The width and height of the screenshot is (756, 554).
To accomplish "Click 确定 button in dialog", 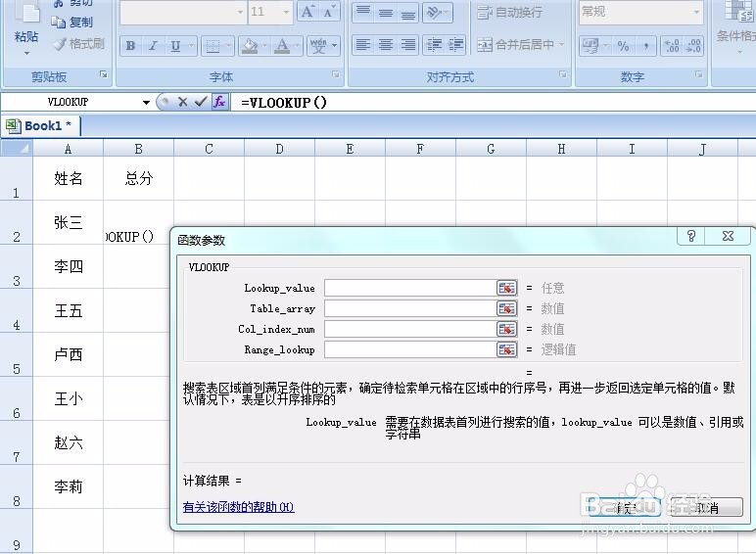I will tap(625, 507).
